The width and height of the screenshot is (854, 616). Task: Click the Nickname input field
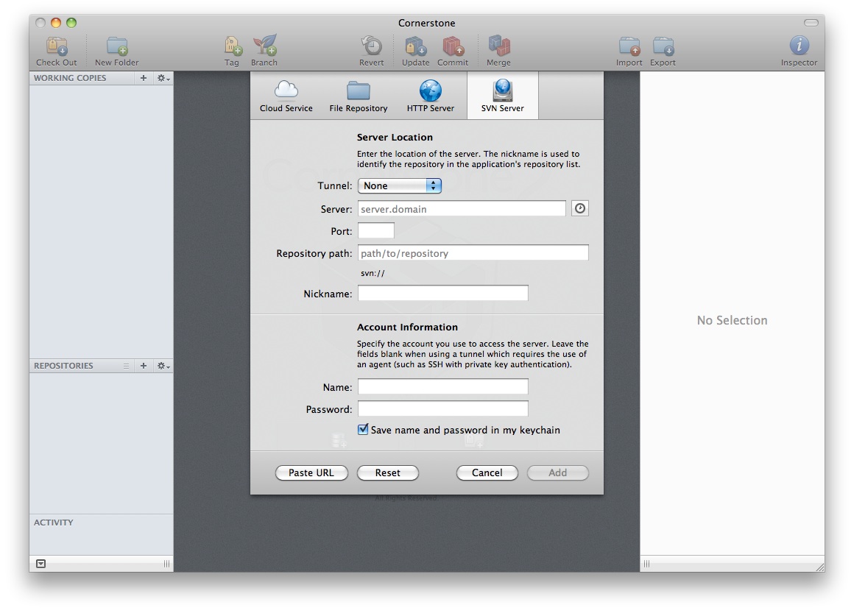tap(442, 294)
